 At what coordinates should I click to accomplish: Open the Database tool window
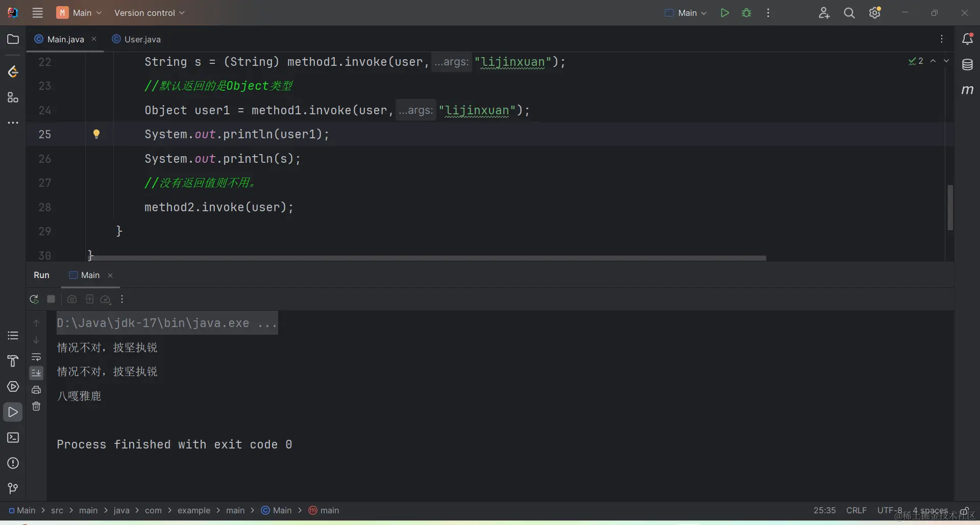pos(967,65)
